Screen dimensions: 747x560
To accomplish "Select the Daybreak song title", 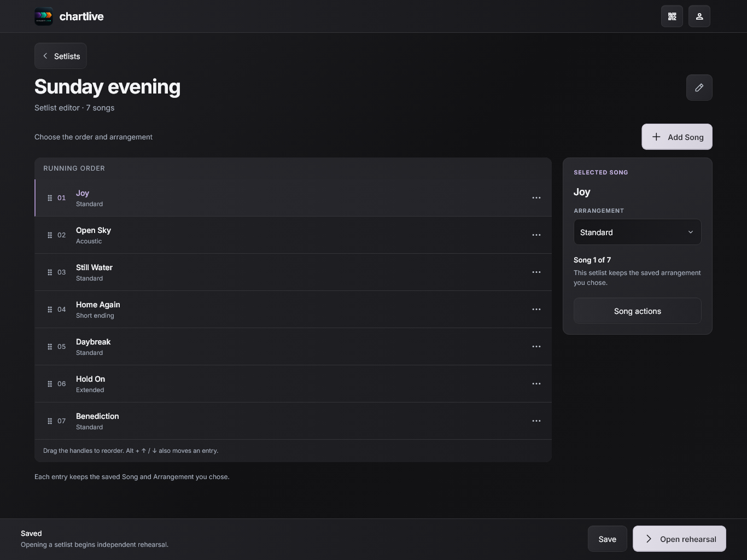I will point(93,342).
